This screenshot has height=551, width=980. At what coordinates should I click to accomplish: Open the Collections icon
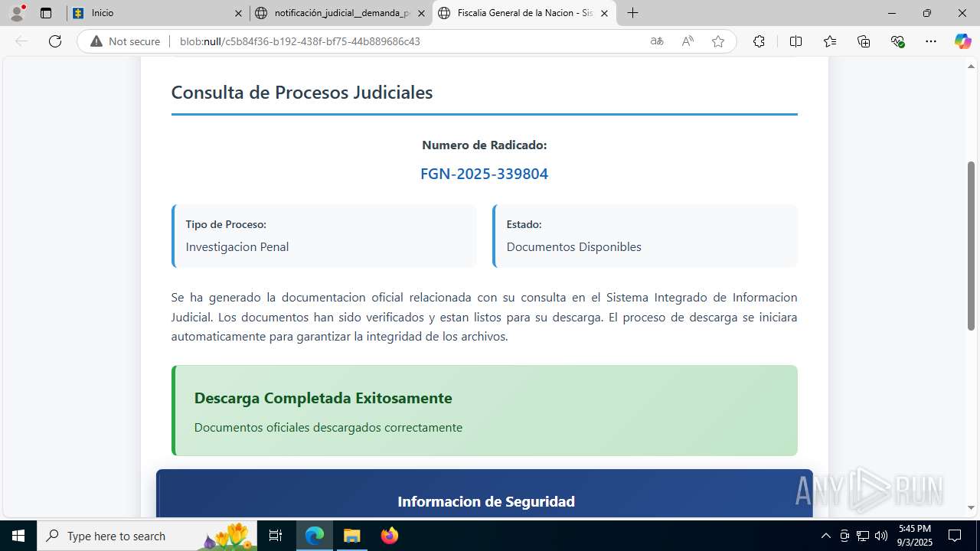[x=864, y=41]
